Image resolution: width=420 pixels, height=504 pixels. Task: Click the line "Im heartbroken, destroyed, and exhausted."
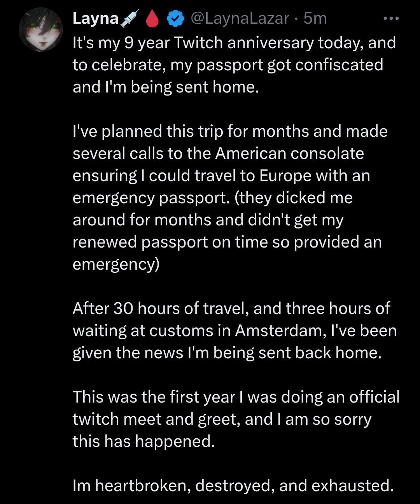coord(233,485)
